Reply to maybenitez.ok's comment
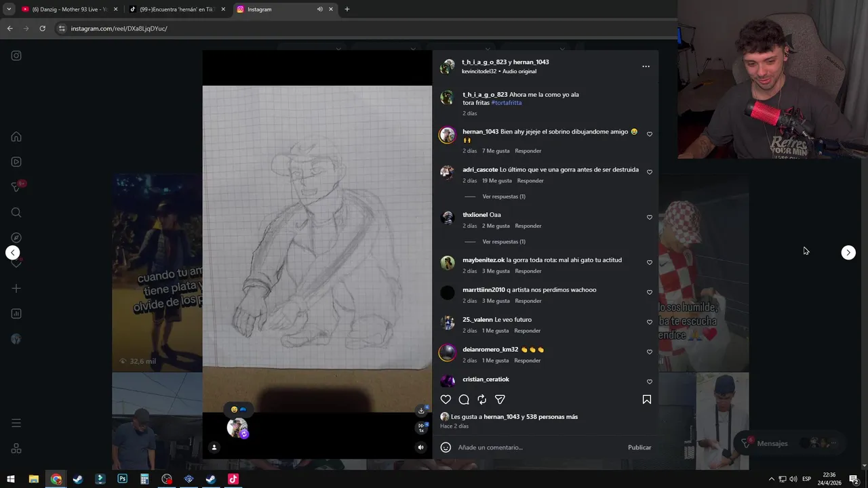Viewport: 868px width, 488px height. (x=528, y=271)
